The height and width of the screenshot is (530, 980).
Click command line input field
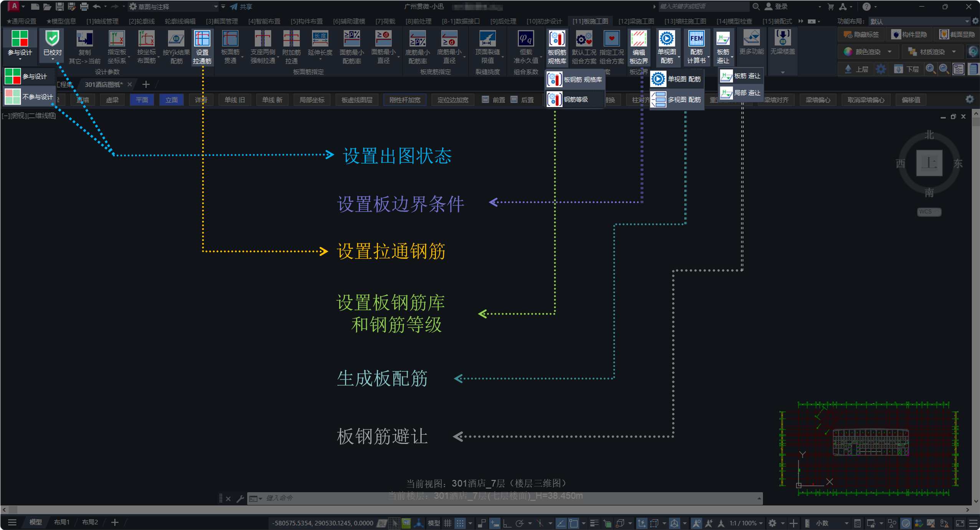point(505,498)
